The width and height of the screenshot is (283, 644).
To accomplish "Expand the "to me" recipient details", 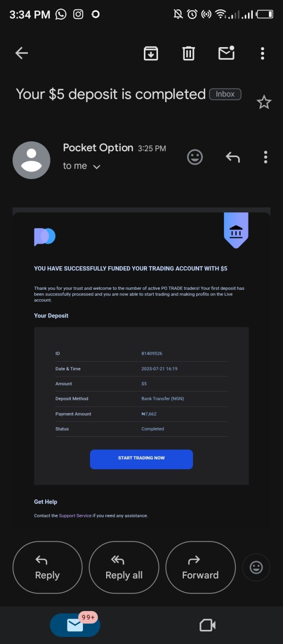I will pyautogui.click(x=82, y=166).
